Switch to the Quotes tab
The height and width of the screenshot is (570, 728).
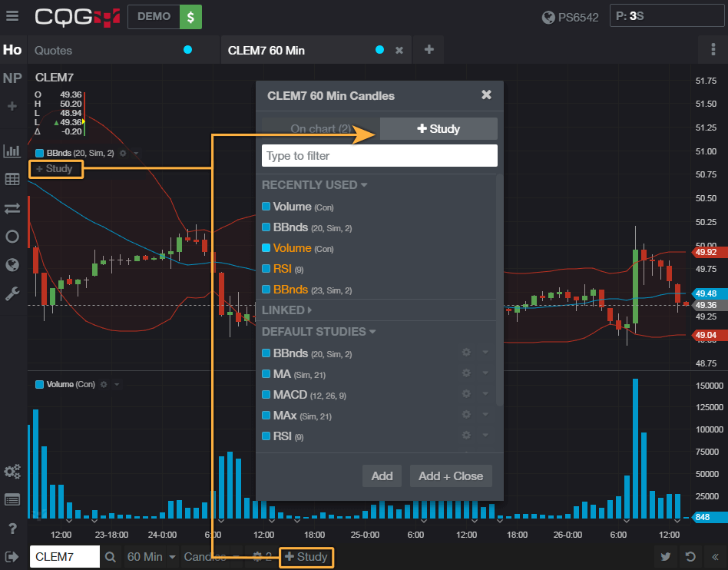54,50
